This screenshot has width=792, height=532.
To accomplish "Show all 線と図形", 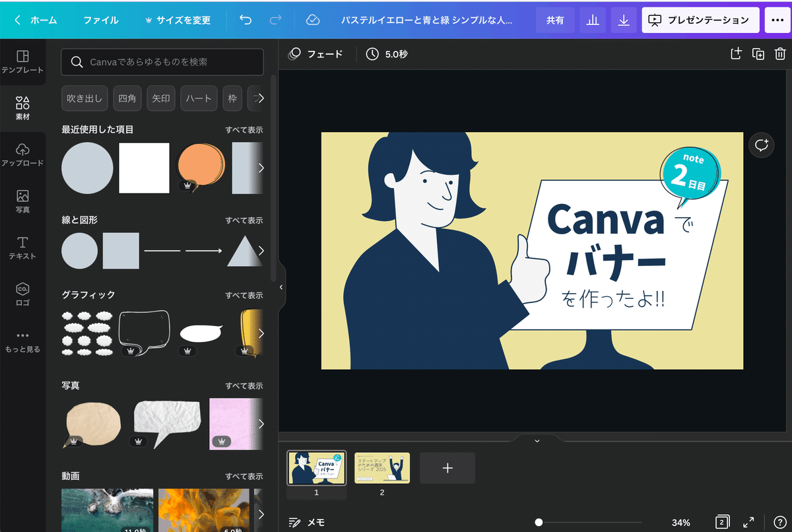I will [x=244, y=220].
